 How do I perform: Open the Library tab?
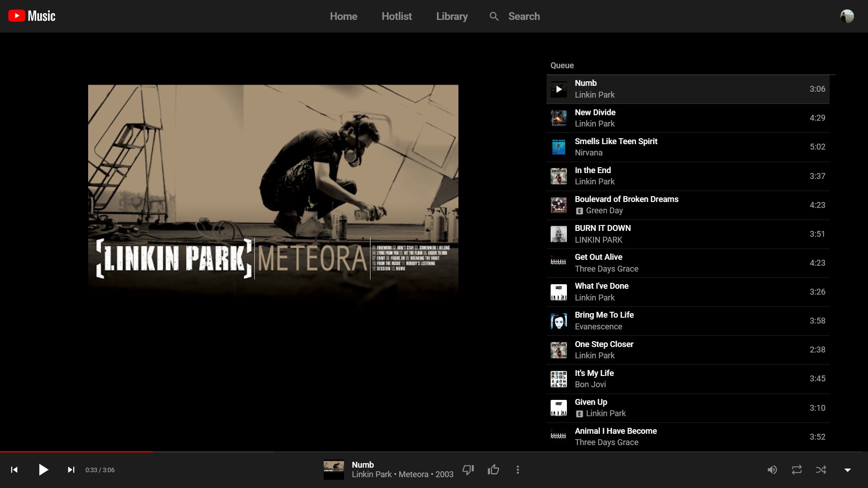[452, 16]
